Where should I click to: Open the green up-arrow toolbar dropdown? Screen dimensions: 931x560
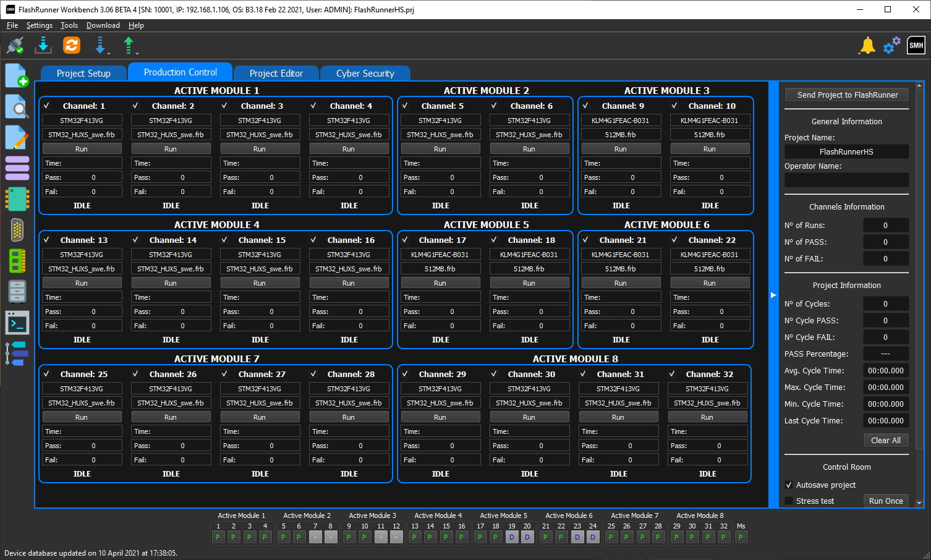(129, 45)
